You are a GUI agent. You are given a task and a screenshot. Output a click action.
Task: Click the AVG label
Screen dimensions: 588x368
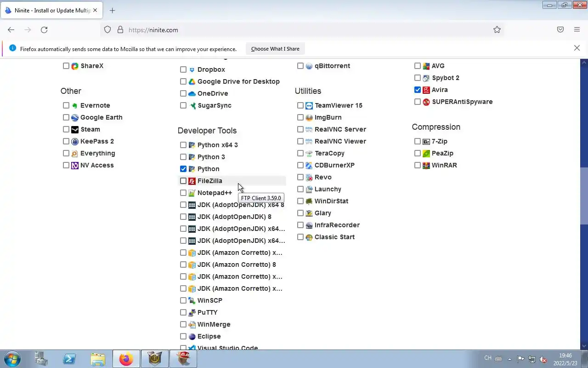click(438, 66)
